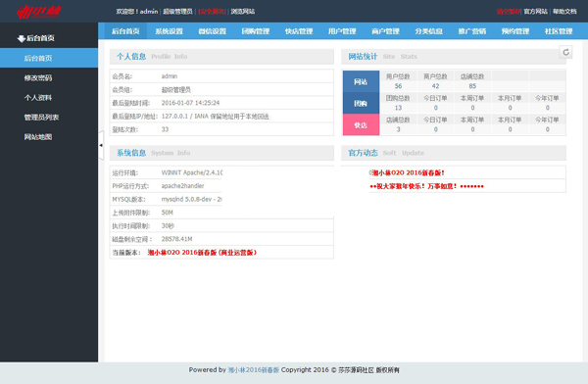Collapse the sidebar with the arrow handle

pyautogui.click(x=101, y=145)
